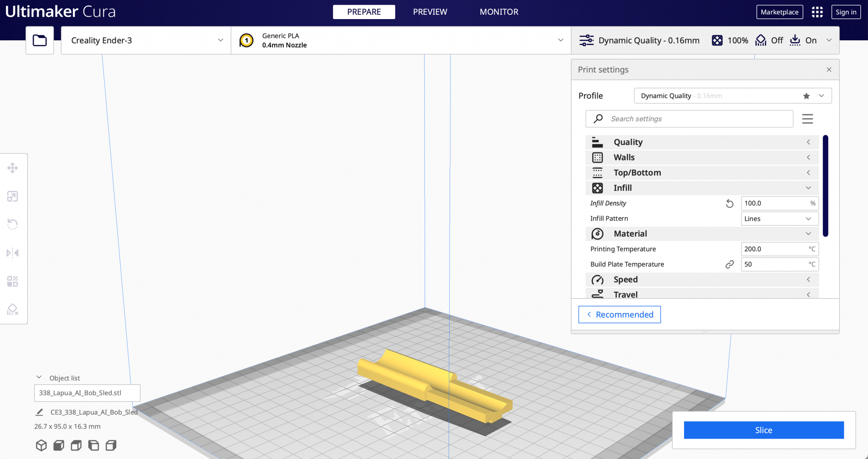Screen dimensions: 868x459
Task: Click the adhesion On summary icon
Action: (x=795, y=40)
